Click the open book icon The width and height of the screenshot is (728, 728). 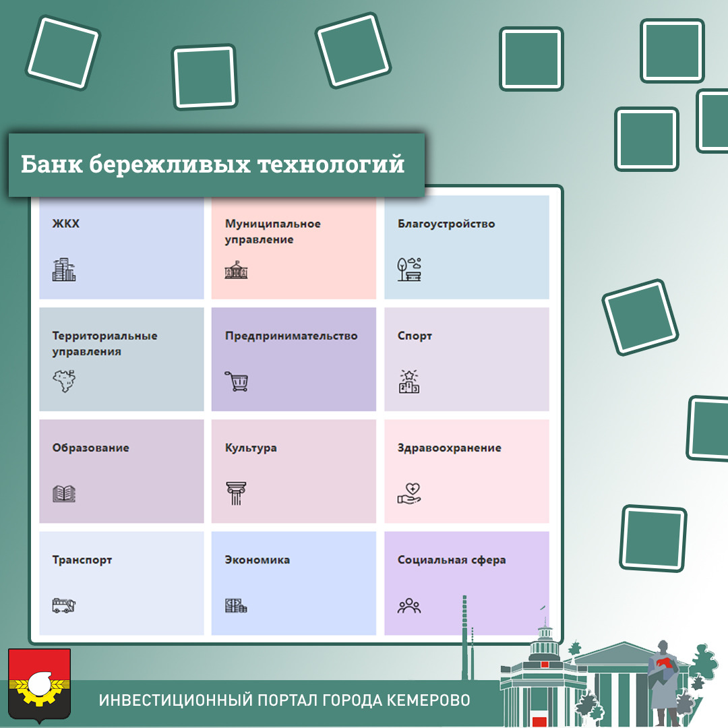pos(64,493)
